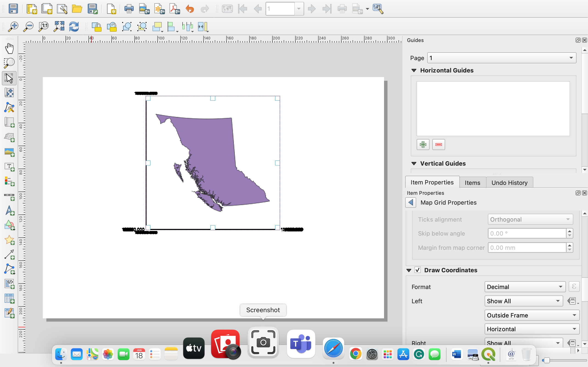Toggle atlas preview mode
The height and width of the screenshot is (367, 588).
pyautogui.click(x=227, y=9)
